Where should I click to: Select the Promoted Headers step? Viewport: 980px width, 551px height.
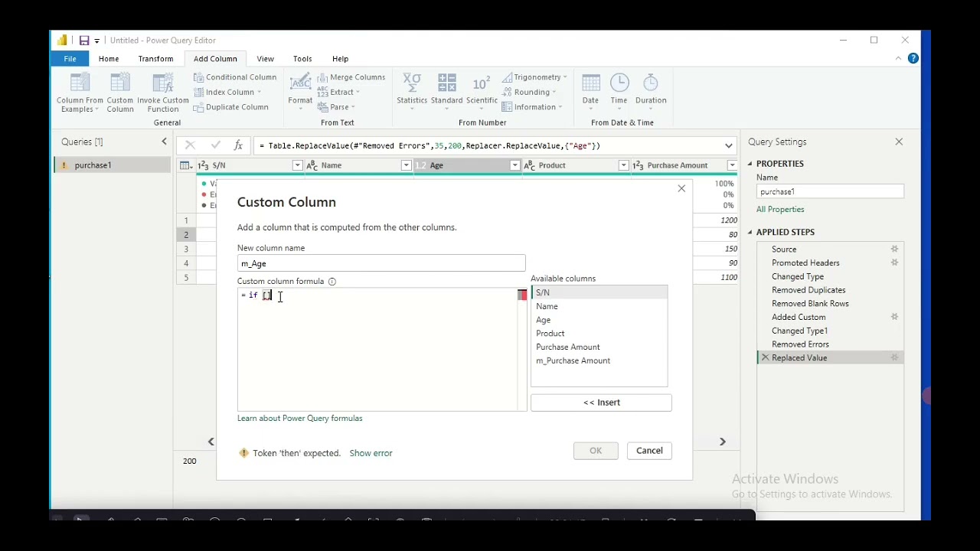pos(805,263)
